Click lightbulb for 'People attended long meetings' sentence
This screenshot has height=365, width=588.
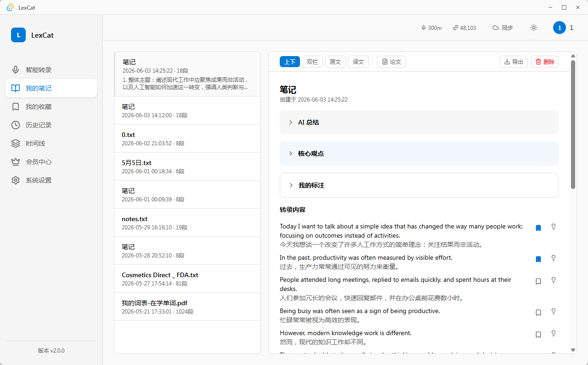[x=554, y=280]
